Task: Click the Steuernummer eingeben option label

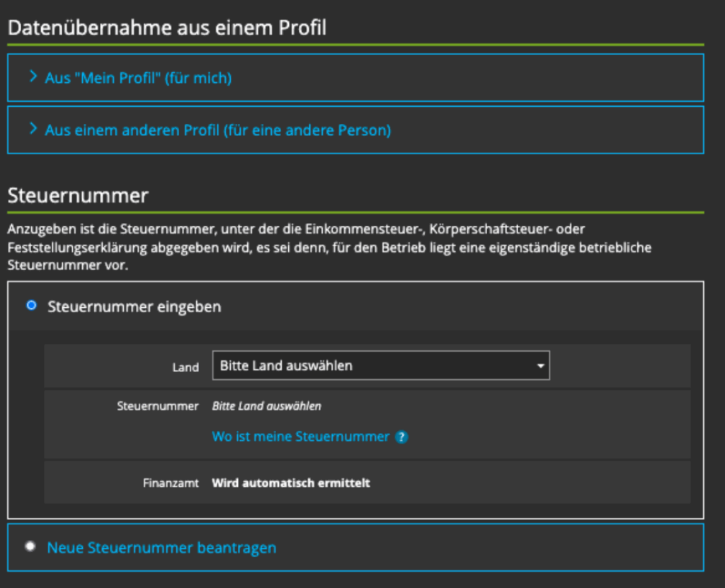Action: pyautogui.click(x=134, y=306)
